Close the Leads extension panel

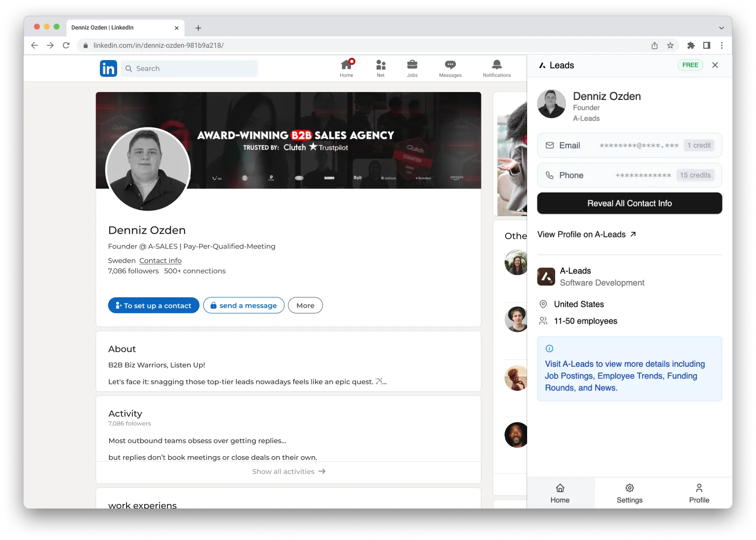pyautogui.click(x=715, y=65)
